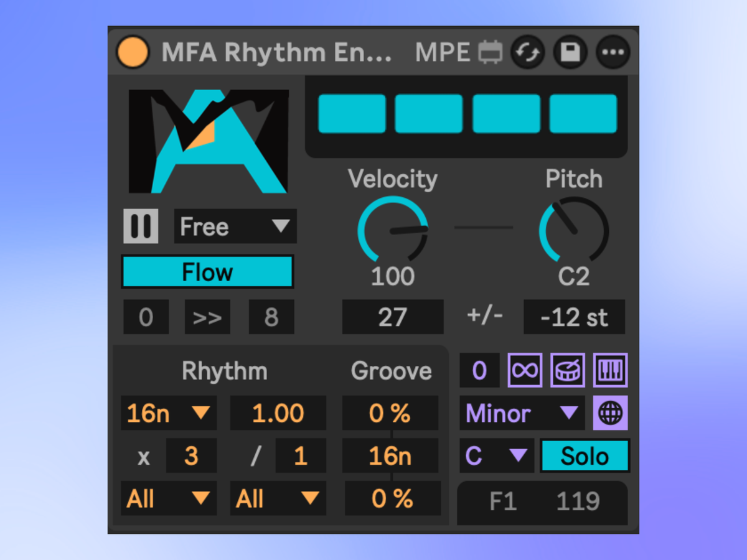Click the MFA logo image

pyautogui.click(x=209, y=141)
